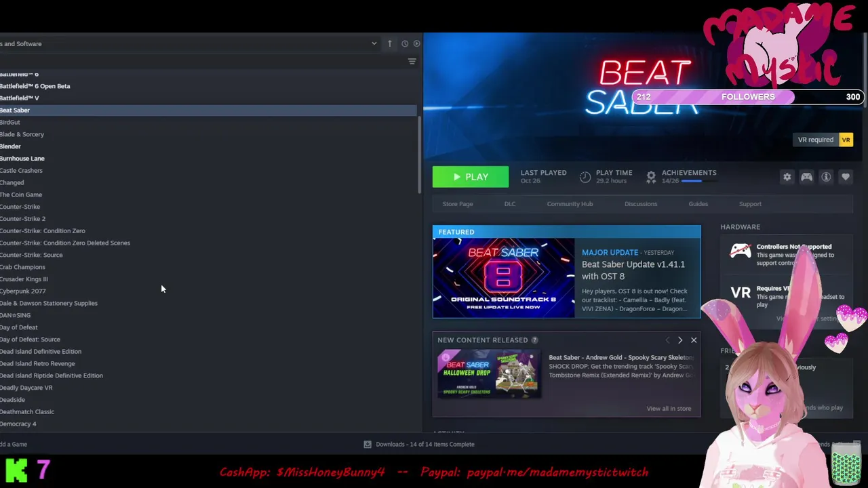Select Castle Crashers in the list
Viewport: 868px width, 488px height.
click(x=208, y=171)
